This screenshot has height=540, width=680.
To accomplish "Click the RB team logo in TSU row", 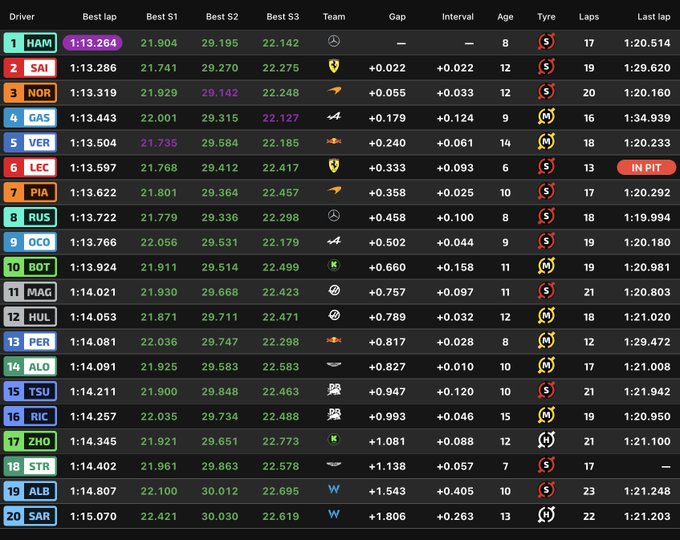I will click(x=334, y=389).
